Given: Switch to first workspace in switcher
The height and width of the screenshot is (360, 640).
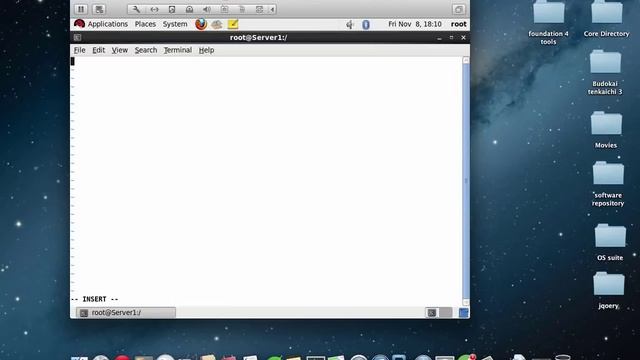Looking at the screenshot, I should (x=432, y=313).
